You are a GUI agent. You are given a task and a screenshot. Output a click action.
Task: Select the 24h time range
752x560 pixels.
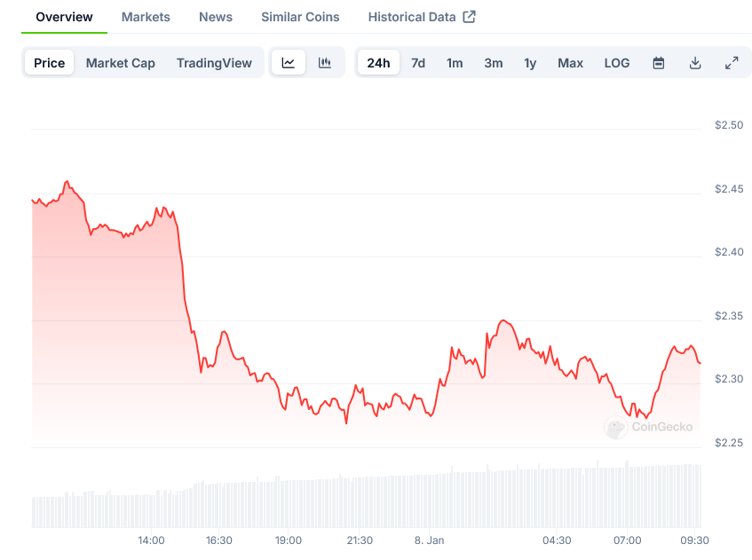pos(378,63)
